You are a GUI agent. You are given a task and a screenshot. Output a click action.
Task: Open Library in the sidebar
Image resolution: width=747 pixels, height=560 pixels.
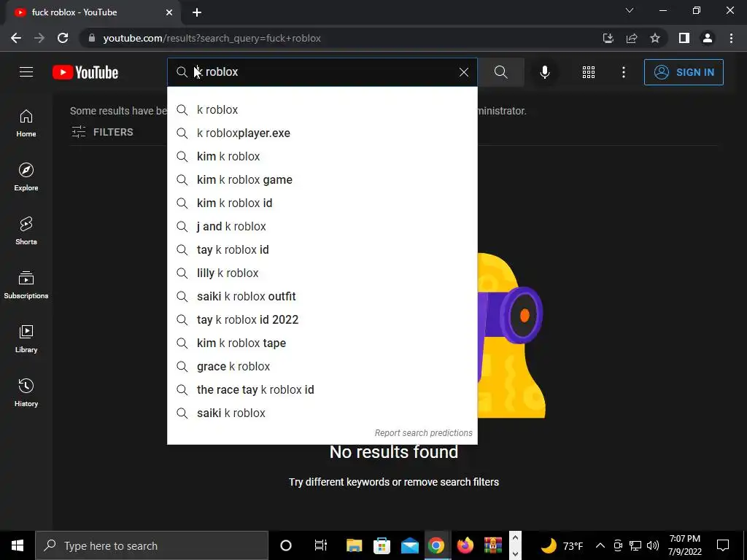pyautogui.click(x=26, y=338)
